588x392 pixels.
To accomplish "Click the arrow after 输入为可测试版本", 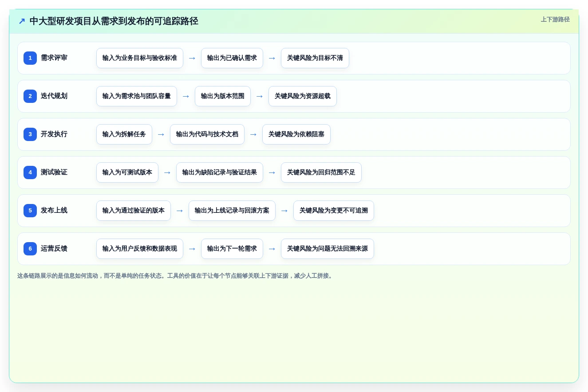I will click(x=167, y=172).
